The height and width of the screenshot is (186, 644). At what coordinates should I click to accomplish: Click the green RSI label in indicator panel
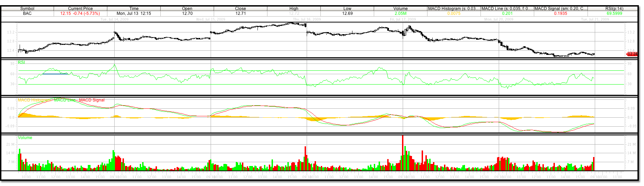coord(21,62)
